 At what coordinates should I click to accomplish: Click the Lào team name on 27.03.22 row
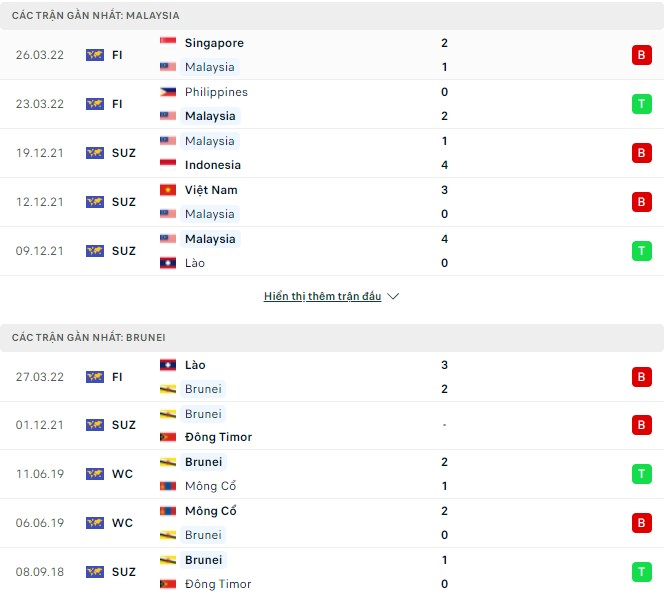pos(195,365)
